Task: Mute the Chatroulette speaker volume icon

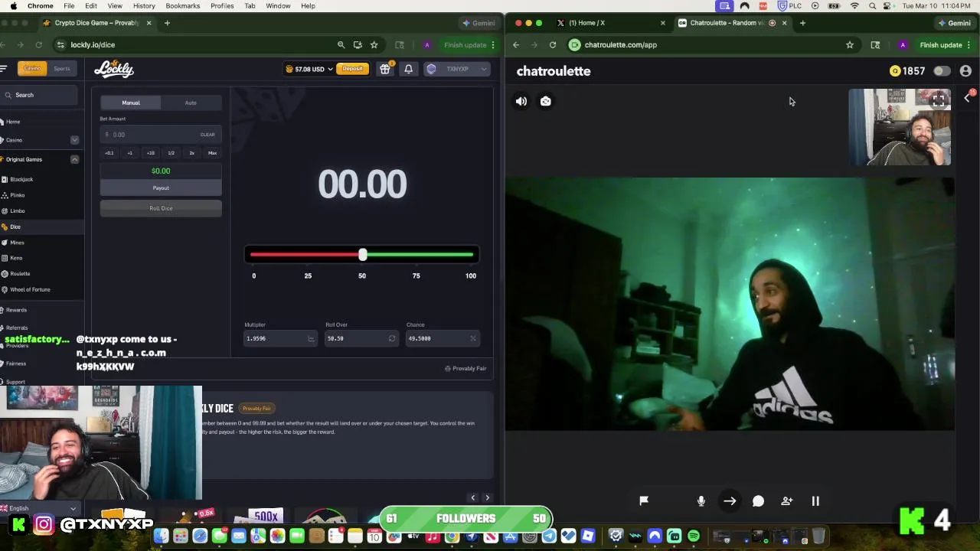Action: (521, 101)
